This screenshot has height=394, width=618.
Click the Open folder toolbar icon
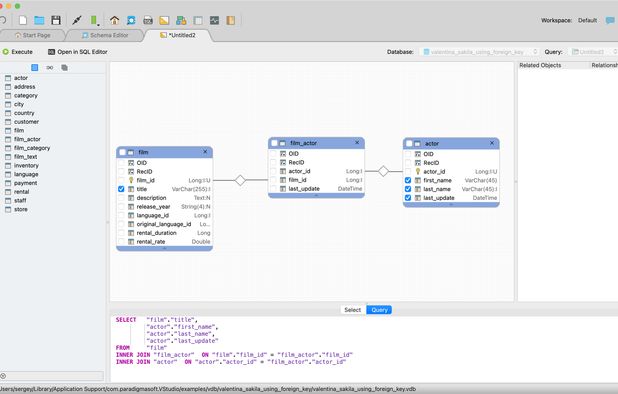tap(39, 20)
